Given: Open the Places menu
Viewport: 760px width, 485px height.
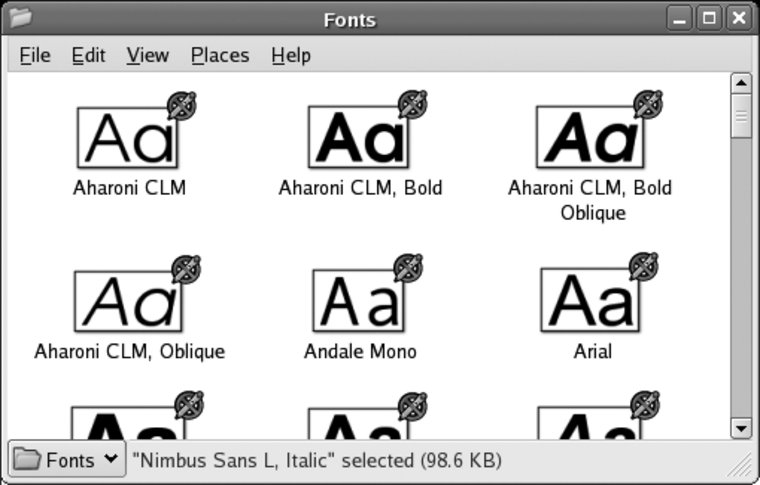Looking at the screenshot, I should coord(220,56).
